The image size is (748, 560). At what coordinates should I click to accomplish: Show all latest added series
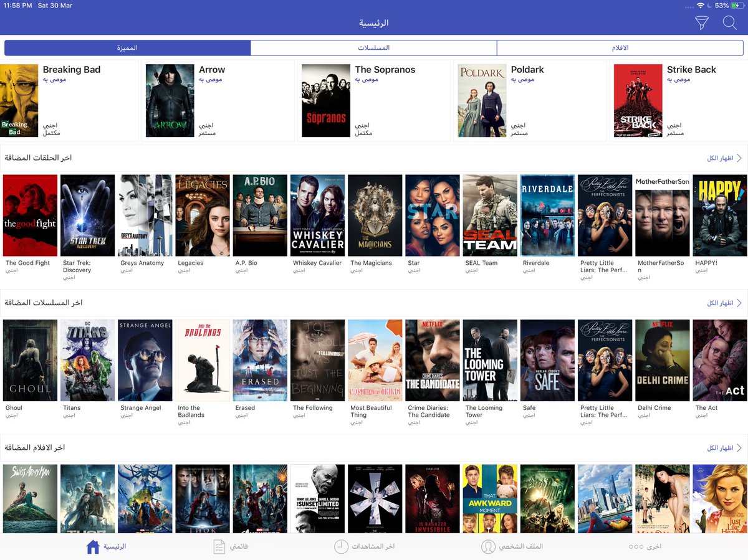pos(724,303)
